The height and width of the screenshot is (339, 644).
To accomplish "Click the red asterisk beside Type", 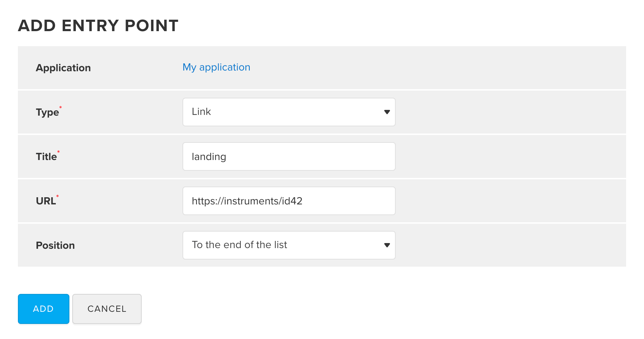I will [x=60, y=107].
